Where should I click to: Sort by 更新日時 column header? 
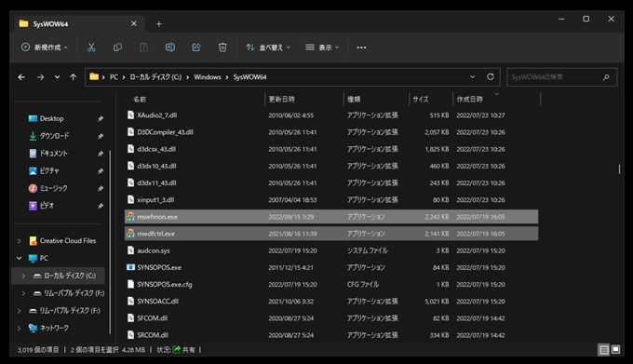coord(282,100)
